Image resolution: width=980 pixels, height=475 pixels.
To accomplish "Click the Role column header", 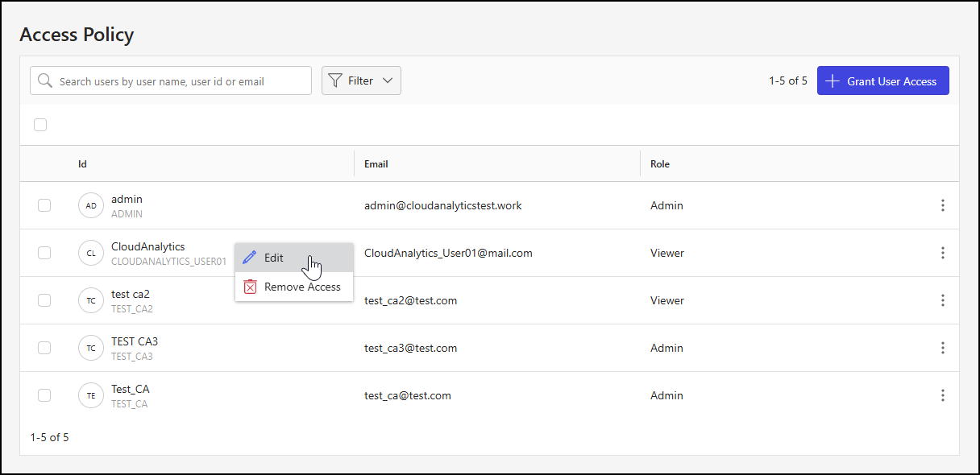I will click(659, 163).
